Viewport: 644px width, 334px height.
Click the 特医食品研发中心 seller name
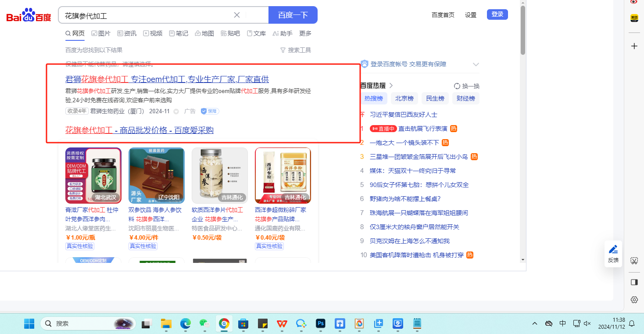(217, 229)
